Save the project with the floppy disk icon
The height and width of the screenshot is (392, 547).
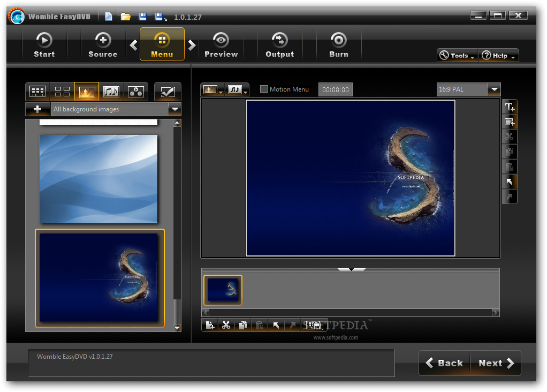point(143,17)
